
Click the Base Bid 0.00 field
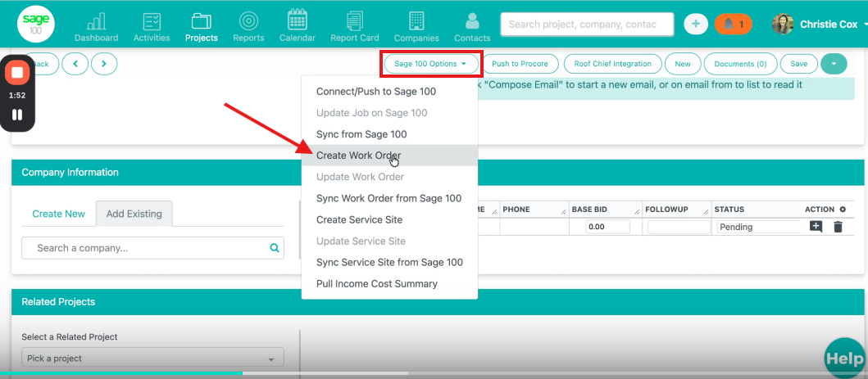click(x=608, y=227)
